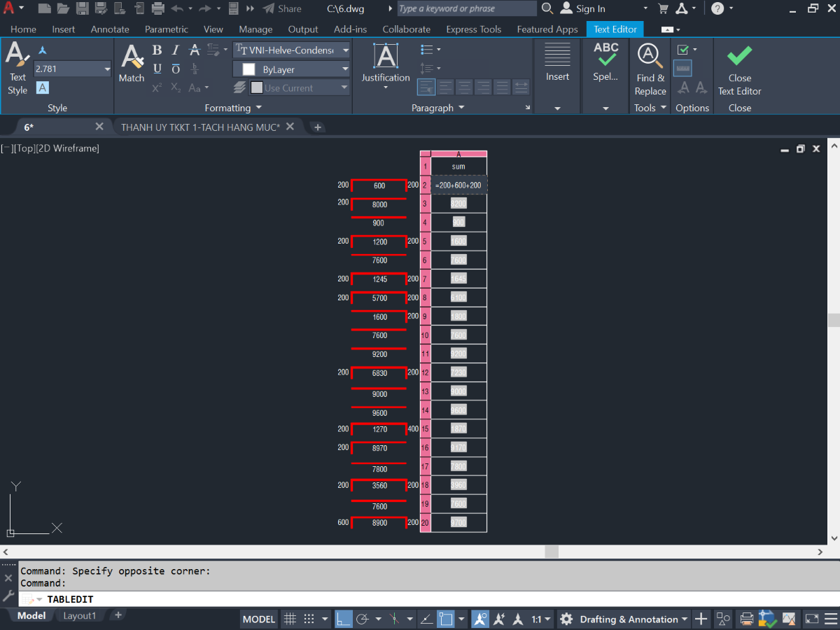This screenshot has height=630, width=840.
Task: Click the keyword search input field
Action: 467,8
